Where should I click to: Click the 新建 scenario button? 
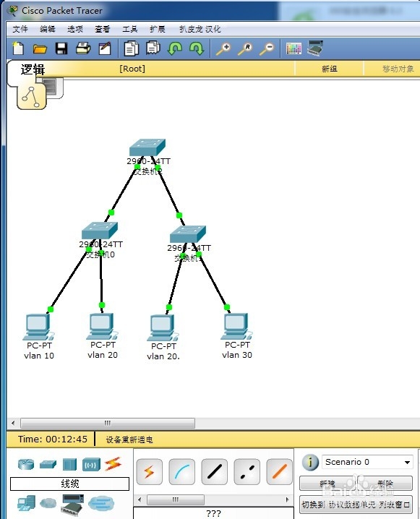pyautogui.click(x=327, y=484)
